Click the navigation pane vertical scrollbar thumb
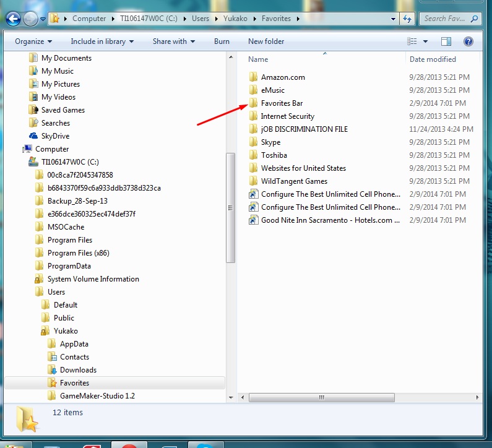This screenshot has width=492, height=448. tap(231, 208)
